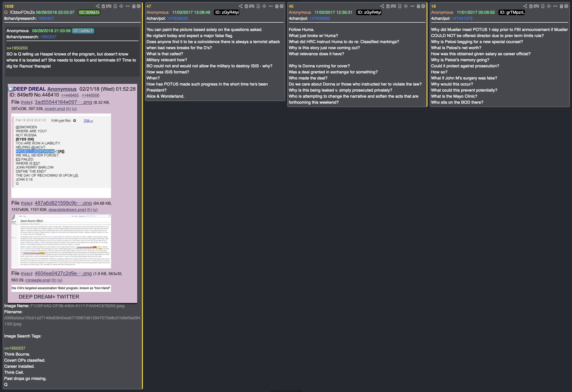Click the horizontal resize arrows on post 1638
This screenshot has width=572, height=392.
pyautogui.click(x=128, y=6)
